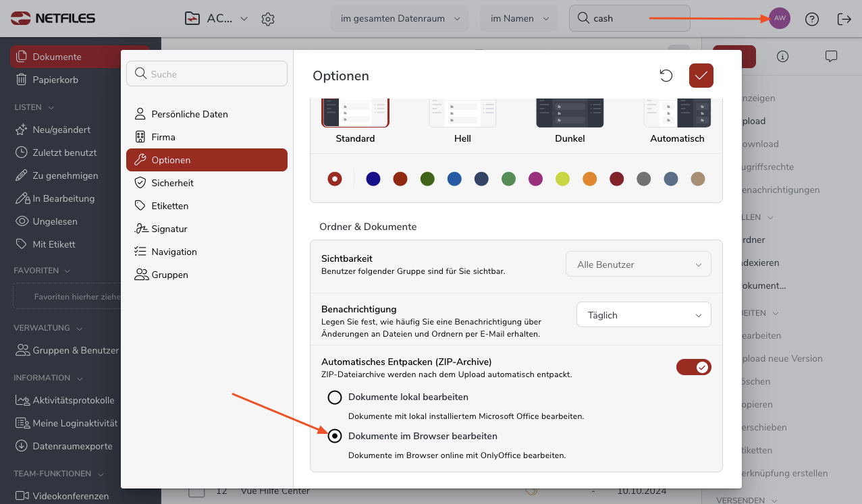862x504 pixels.
Task: Click the reset undo icon in Optionen
Action: click(x=666, y=76)
